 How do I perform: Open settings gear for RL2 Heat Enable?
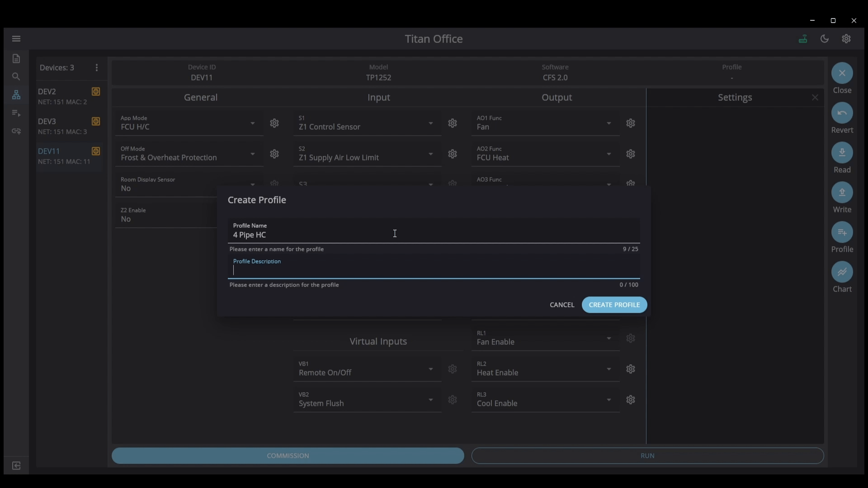(x=631, y=369)
